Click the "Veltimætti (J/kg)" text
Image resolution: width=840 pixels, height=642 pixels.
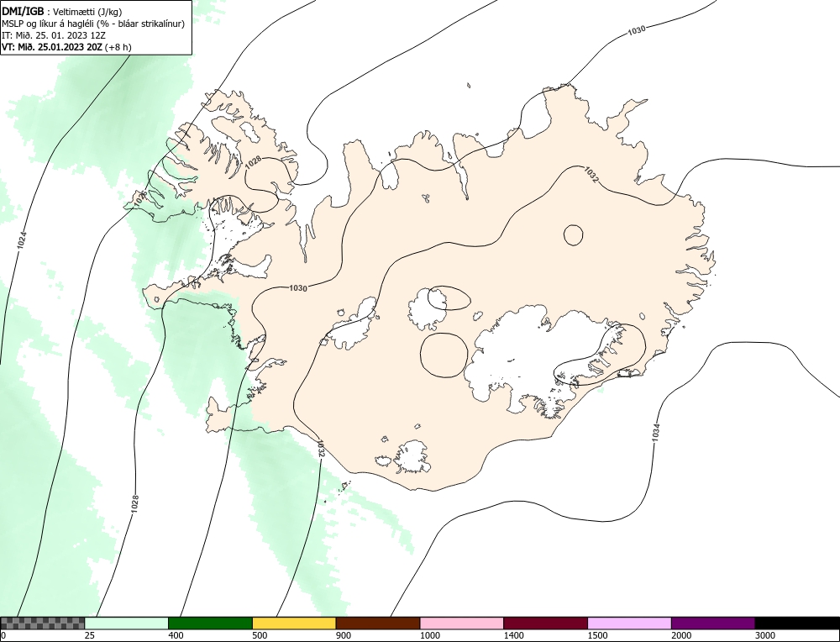click(x=88, y=11)
